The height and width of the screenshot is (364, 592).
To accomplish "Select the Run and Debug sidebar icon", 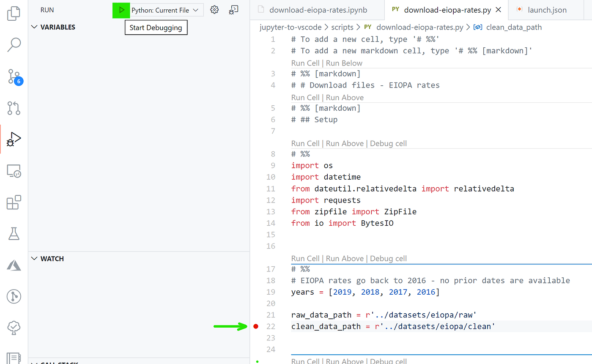I will pos(14,139).
